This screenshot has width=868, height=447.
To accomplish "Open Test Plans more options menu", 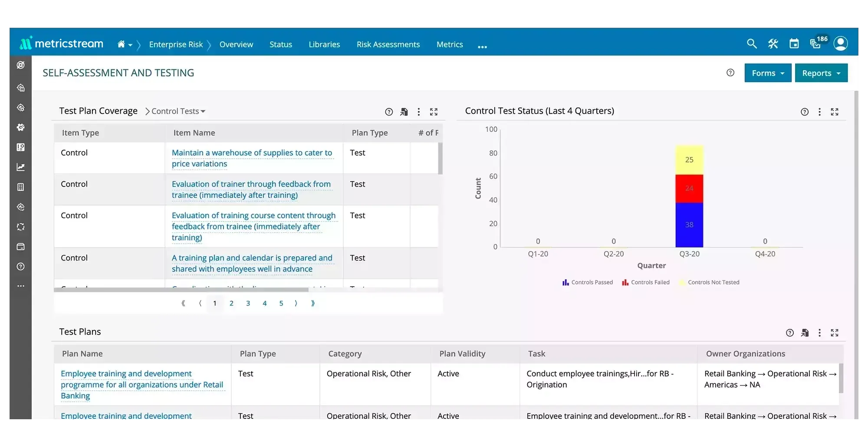I will pyautogui.click(x=819, y=333).
